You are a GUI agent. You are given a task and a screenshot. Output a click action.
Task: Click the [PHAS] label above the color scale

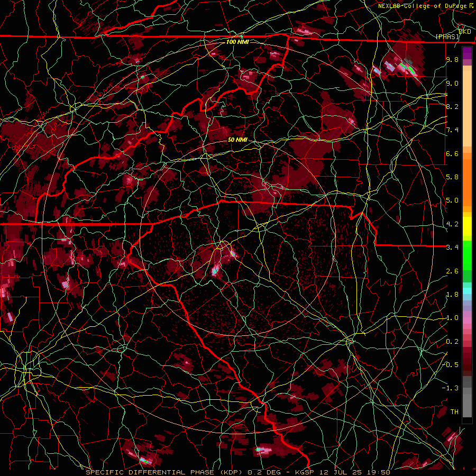click(447, 36)
